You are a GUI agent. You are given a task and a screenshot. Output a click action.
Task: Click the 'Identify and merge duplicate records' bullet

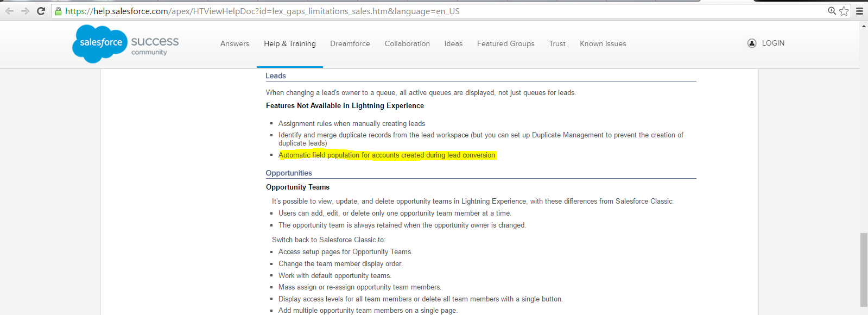click(x=481, y=139)
